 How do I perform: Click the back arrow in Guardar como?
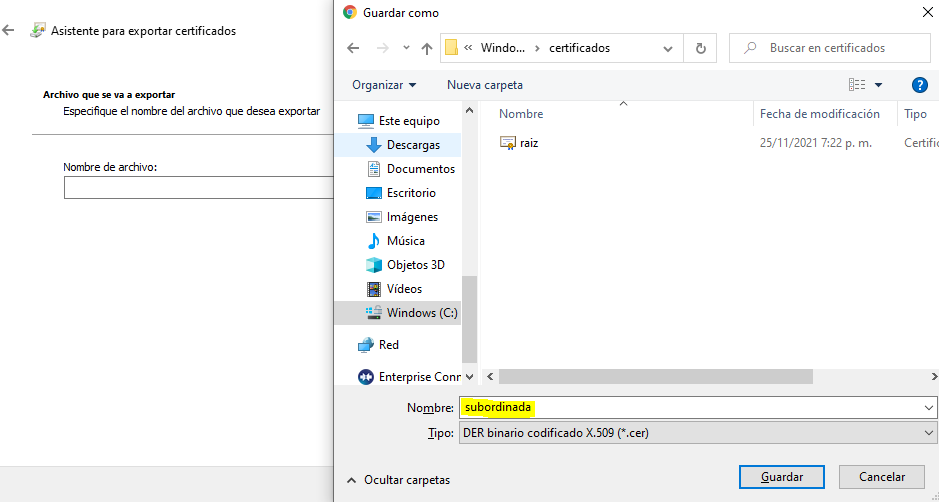[x=353, y=48]
